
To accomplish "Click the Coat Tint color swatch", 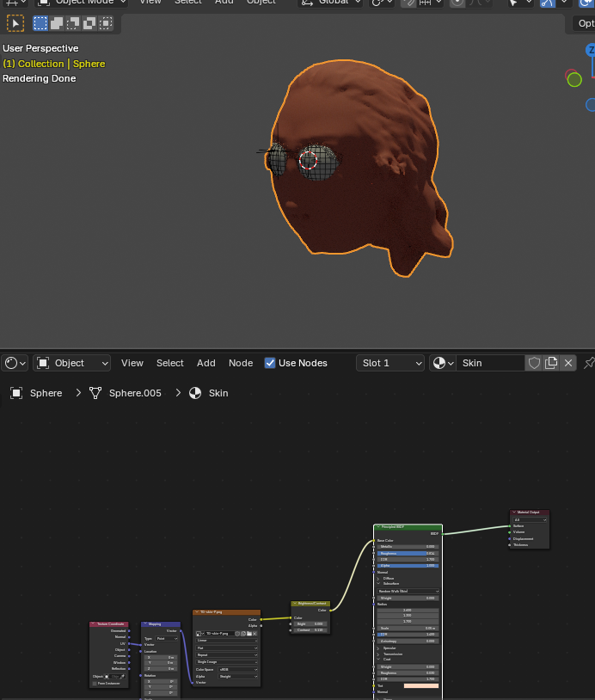I will (421, 685).
